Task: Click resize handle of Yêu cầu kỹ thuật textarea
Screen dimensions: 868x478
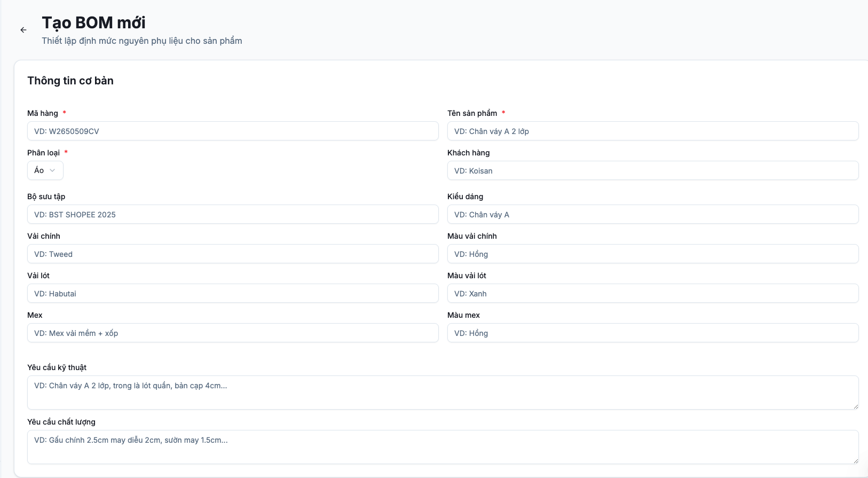Action: tap(855, 406)
